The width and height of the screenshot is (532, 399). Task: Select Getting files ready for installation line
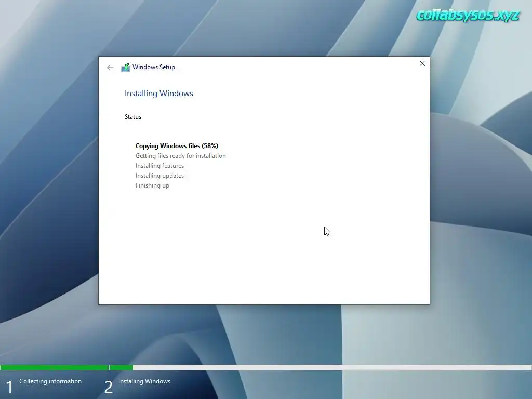[180, 156]
